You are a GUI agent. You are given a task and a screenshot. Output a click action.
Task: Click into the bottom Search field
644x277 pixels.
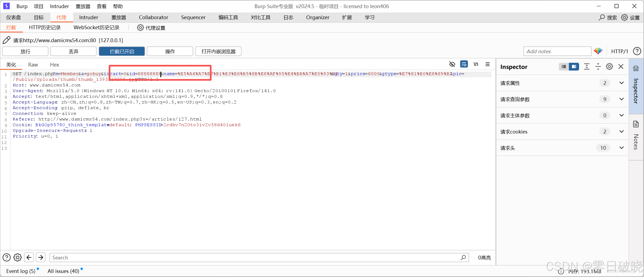259,258
